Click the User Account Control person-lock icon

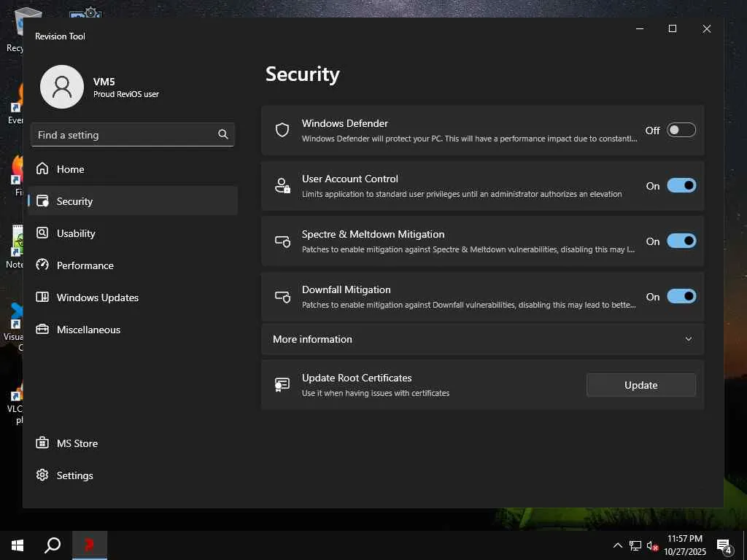282,185
